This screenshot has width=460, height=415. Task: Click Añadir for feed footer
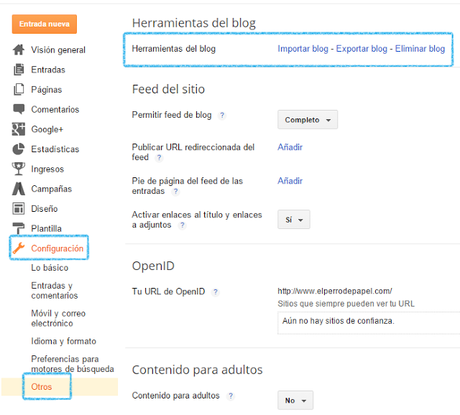(290, 181)
